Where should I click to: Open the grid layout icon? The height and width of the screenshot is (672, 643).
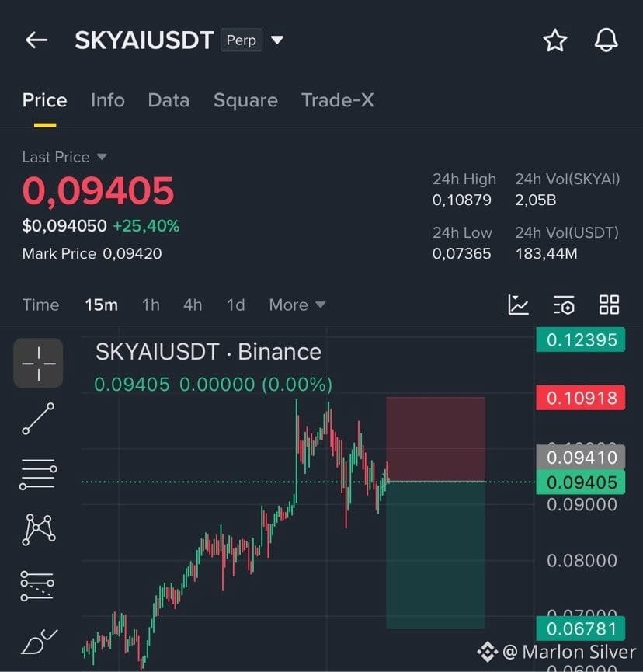(x=609, y=305)
